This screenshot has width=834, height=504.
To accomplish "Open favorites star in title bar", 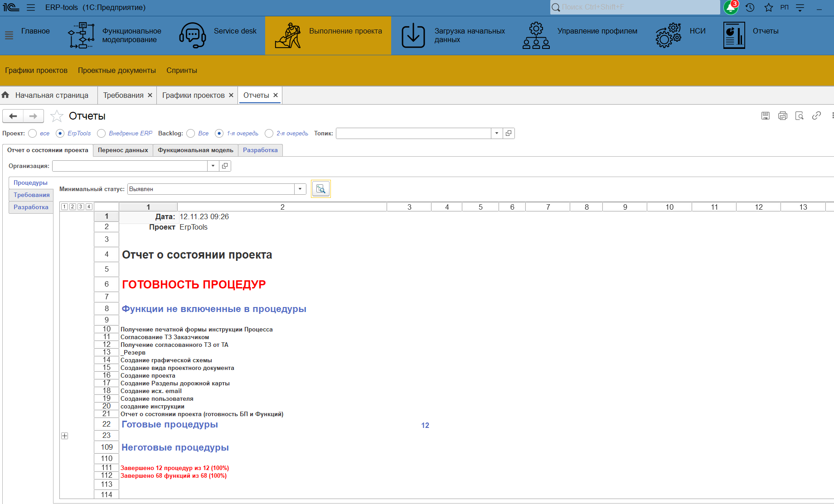I will 769,7.
